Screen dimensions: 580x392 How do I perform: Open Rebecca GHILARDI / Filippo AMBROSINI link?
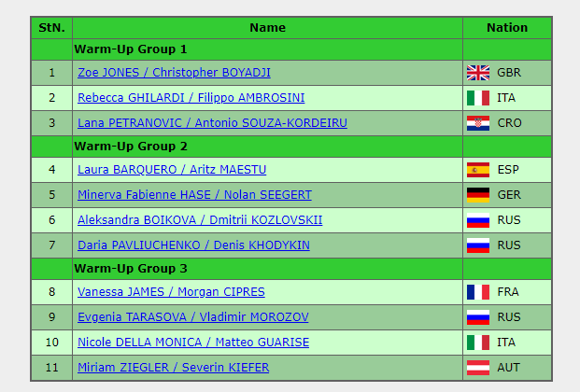pyautogui.click(x=191, y=98)
